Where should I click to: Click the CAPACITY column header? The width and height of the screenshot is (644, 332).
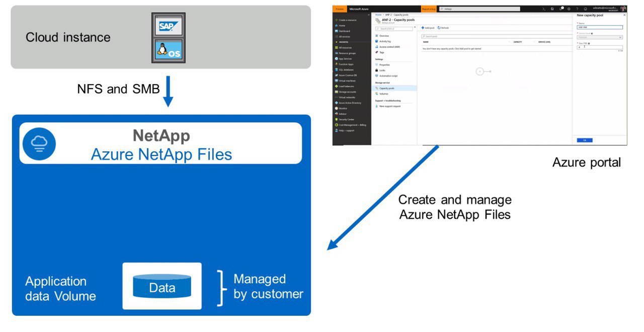[x=518, y=42]
